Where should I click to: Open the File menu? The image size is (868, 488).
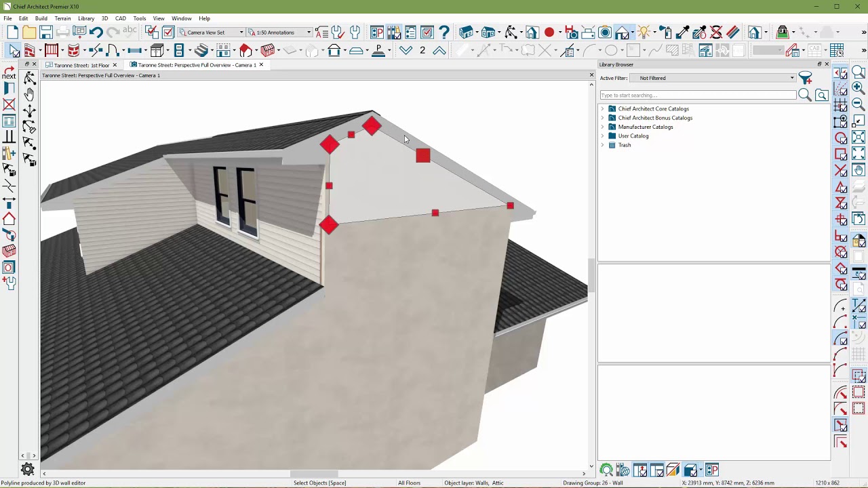(7, 18)
